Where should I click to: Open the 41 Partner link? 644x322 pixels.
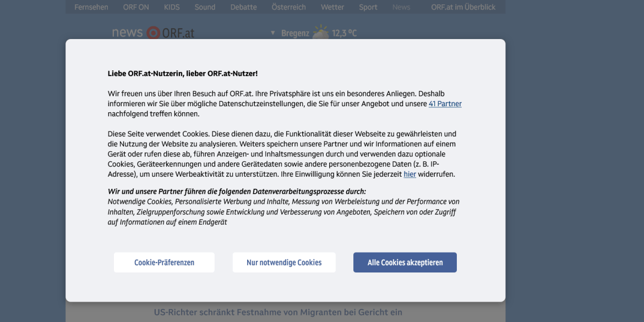pos(445,104)
